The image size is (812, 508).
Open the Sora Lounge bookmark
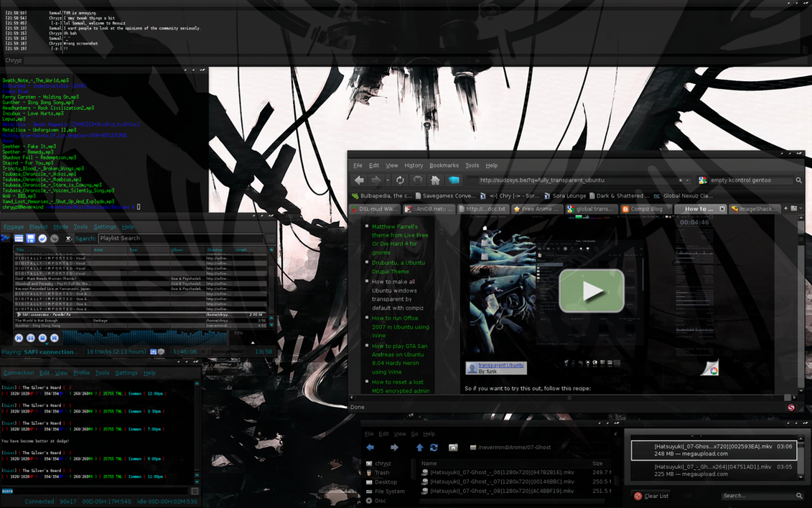tap(564, 196)
